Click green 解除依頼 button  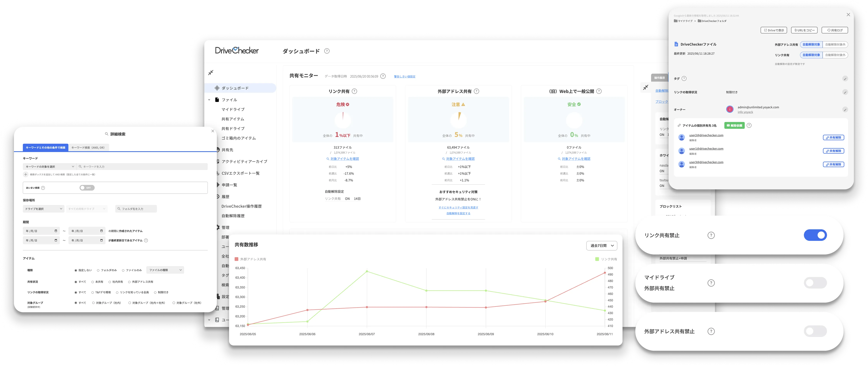[735, 126]
